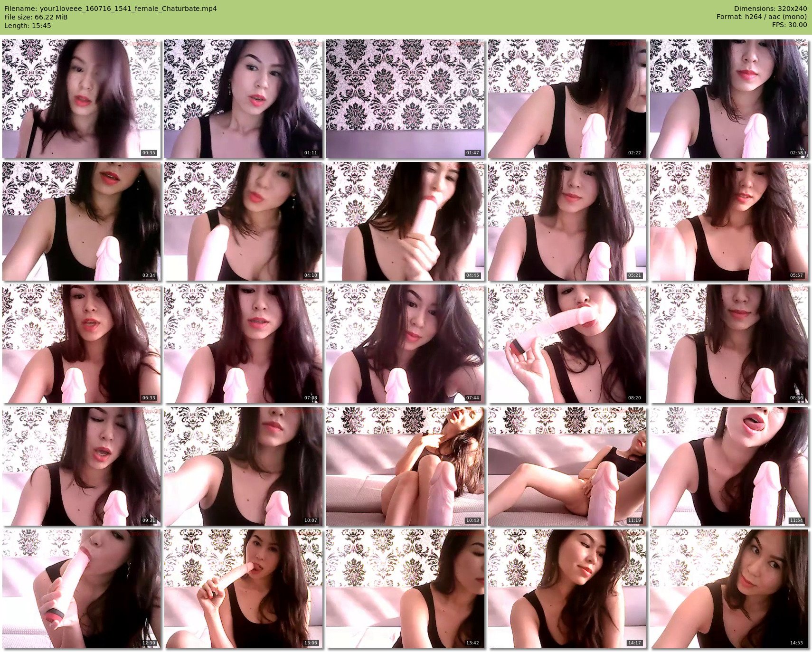Click the Dimensions 320x240 label
The image size is (812, 652).
click(770, 9)
